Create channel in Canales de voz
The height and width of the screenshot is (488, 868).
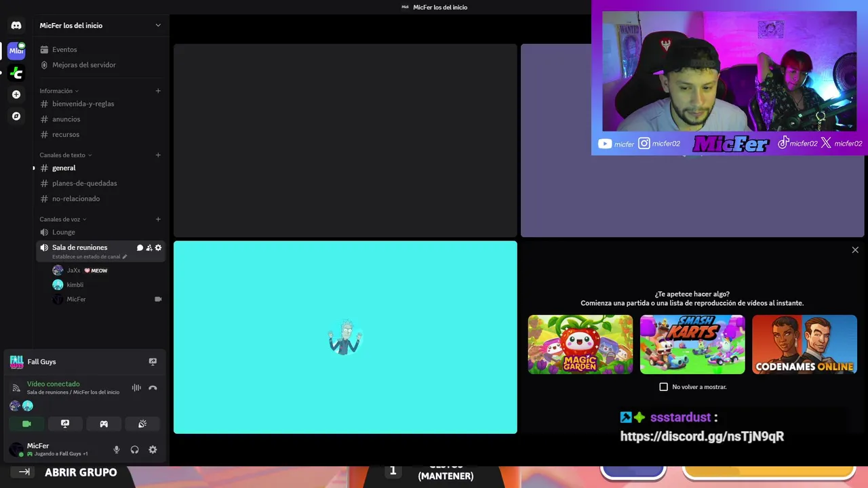(158, 220)
